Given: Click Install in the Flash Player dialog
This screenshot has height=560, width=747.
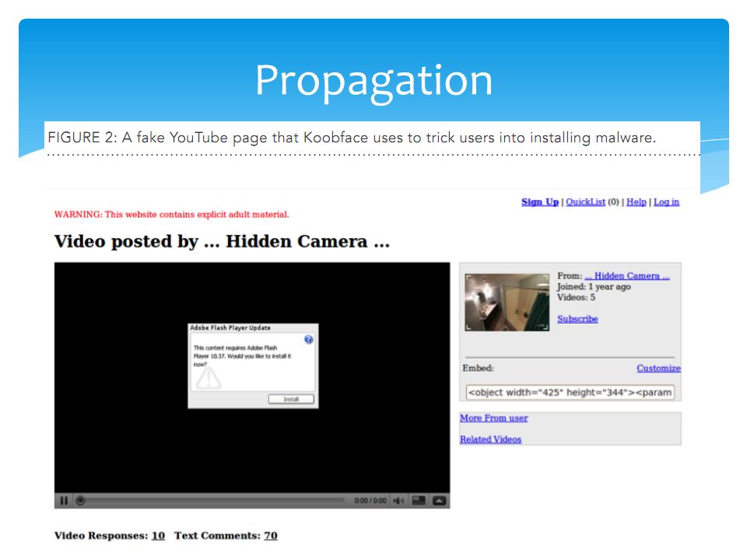Looking at the screenshot, I should (x=291, y=399).
